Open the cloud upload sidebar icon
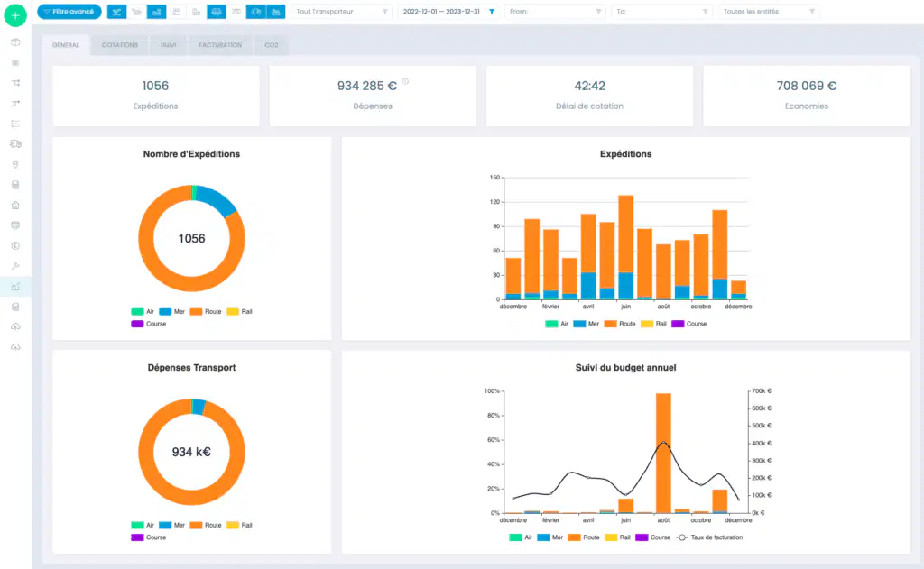Viewport: 924px width, 569px height. pyautogui.click(x=15, y=327)
